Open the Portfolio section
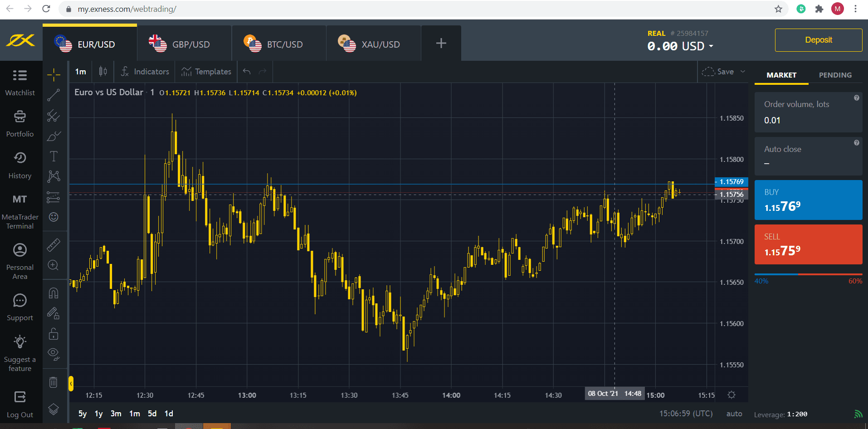 click(20, 123)
